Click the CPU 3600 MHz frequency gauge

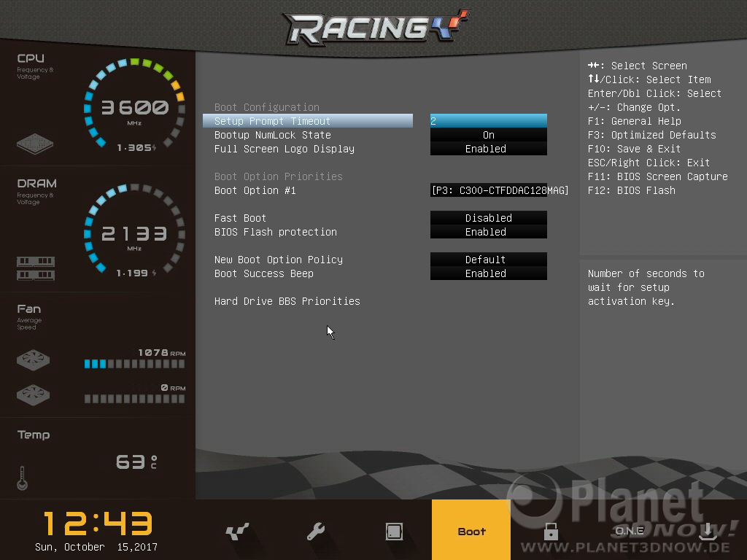[134, 104]
